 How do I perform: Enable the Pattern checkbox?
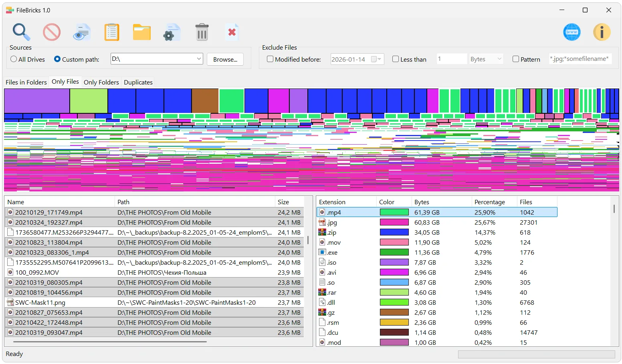coord(516,59)
